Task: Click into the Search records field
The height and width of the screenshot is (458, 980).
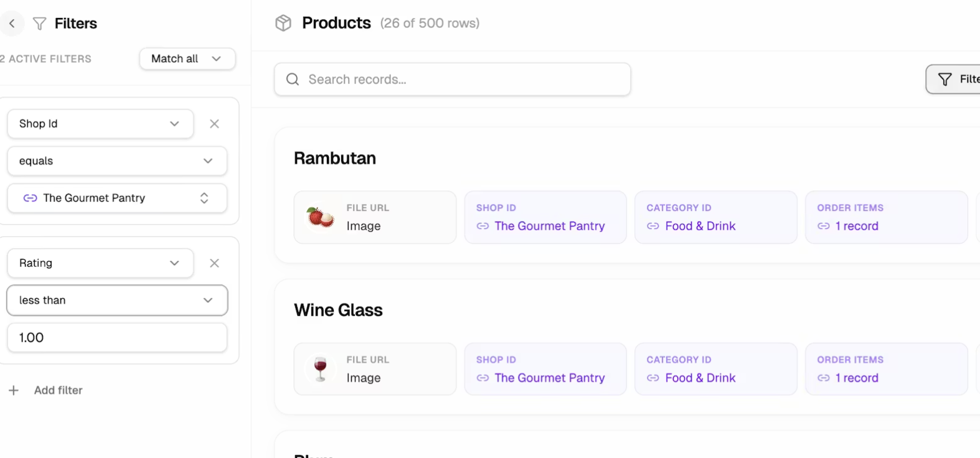Action: pyautogui.click(x=461, y=79)
